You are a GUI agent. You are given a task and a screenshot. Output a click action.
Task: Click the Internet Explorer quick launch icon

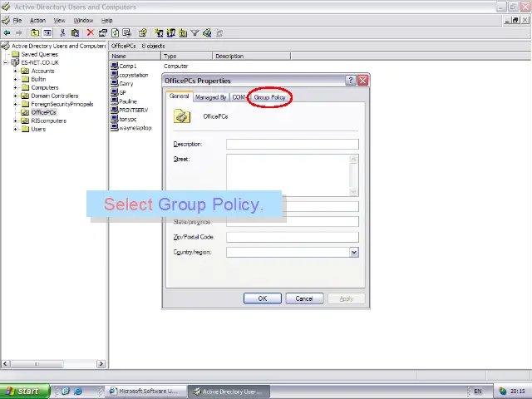(x=77, y=392)
